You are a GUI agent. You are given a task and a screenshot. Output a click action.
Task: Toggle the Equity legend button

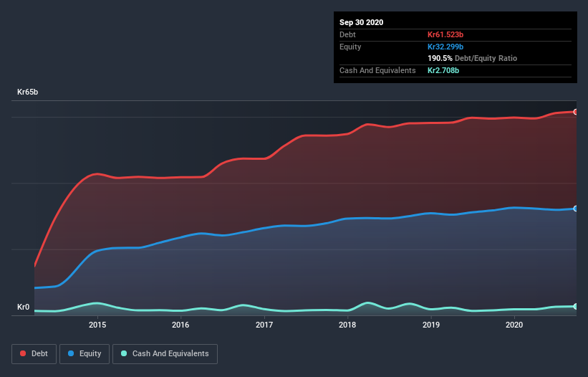(x=85, y=354)
